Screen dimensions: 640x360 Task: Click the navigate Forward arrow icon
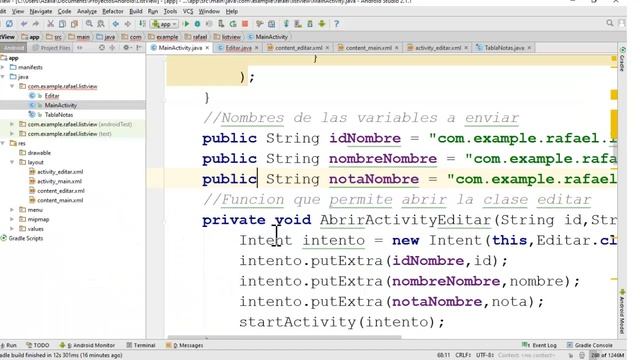click(x=128, y=24)
